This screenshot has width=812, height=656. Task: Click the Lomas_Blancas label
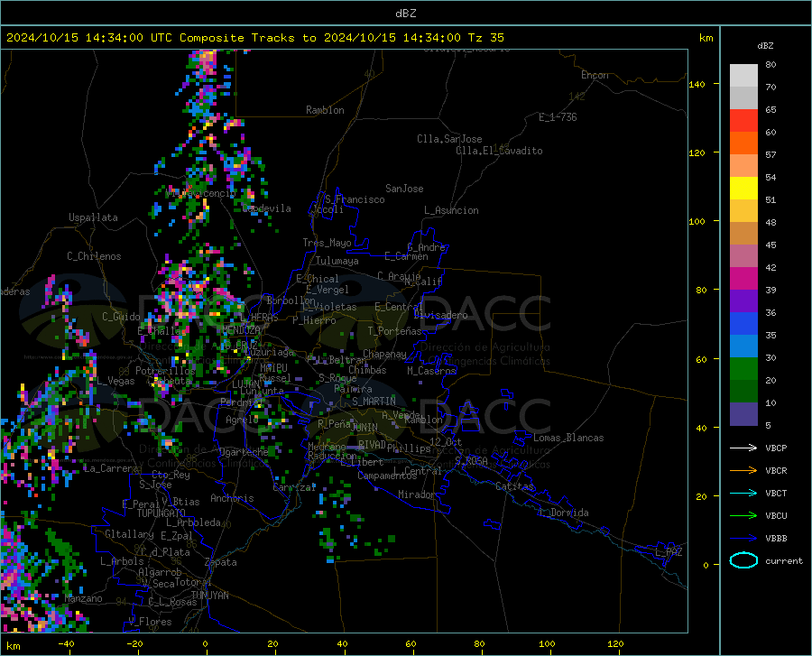[x=568, y=438]
